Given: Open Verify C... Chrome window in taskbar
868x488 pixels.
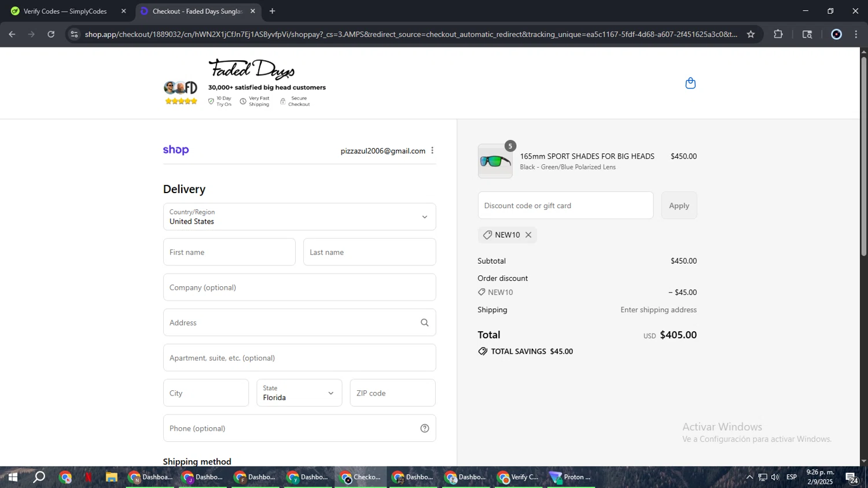Looking at the screenshot, I should [x=519, y=477].
